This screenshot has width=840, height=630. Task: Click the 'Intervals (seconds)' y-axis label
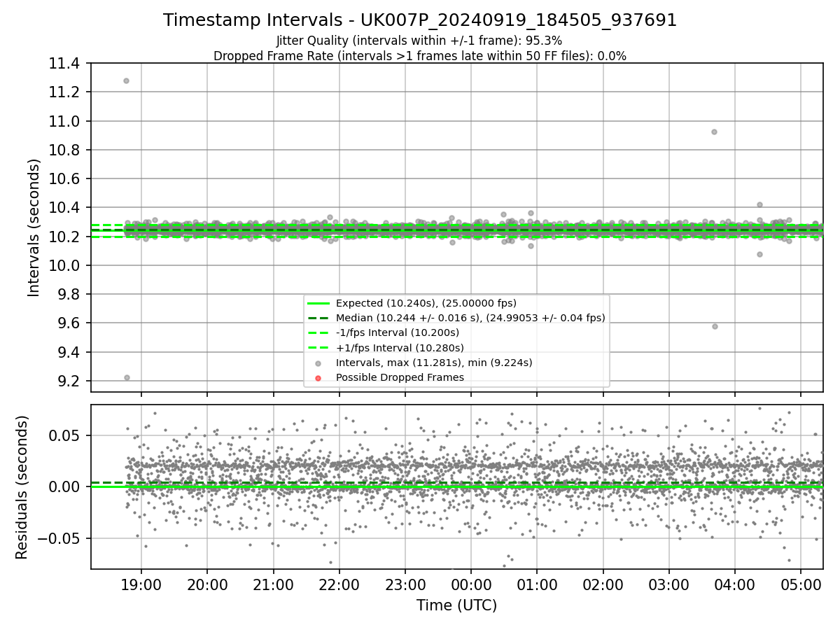tap(34, 227)
